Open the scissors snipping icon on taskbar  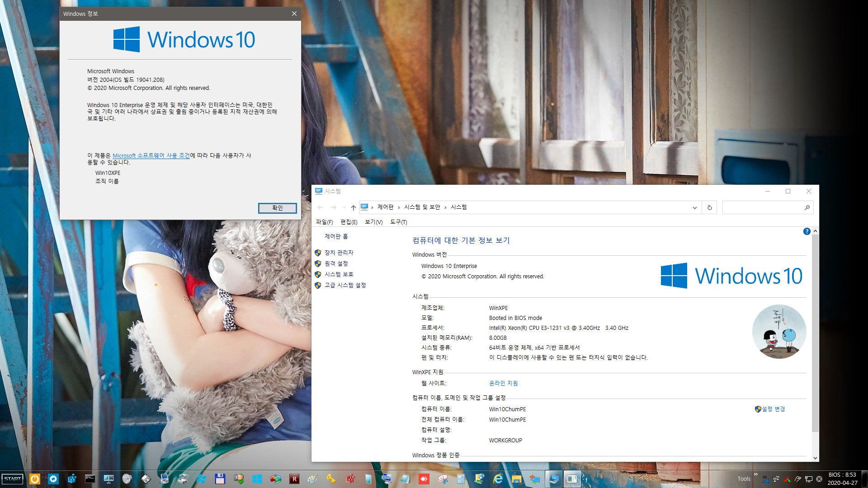click(x=442, y=479)
